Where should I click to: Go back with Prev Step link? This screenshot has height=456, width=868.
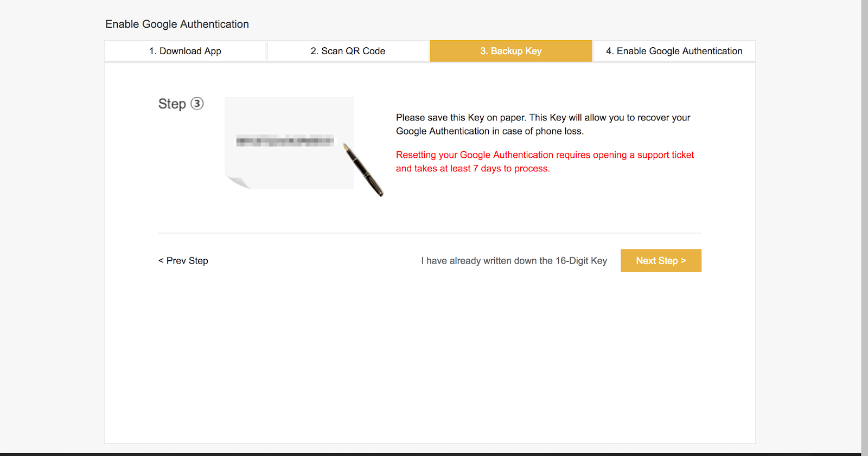coord(183,261)
